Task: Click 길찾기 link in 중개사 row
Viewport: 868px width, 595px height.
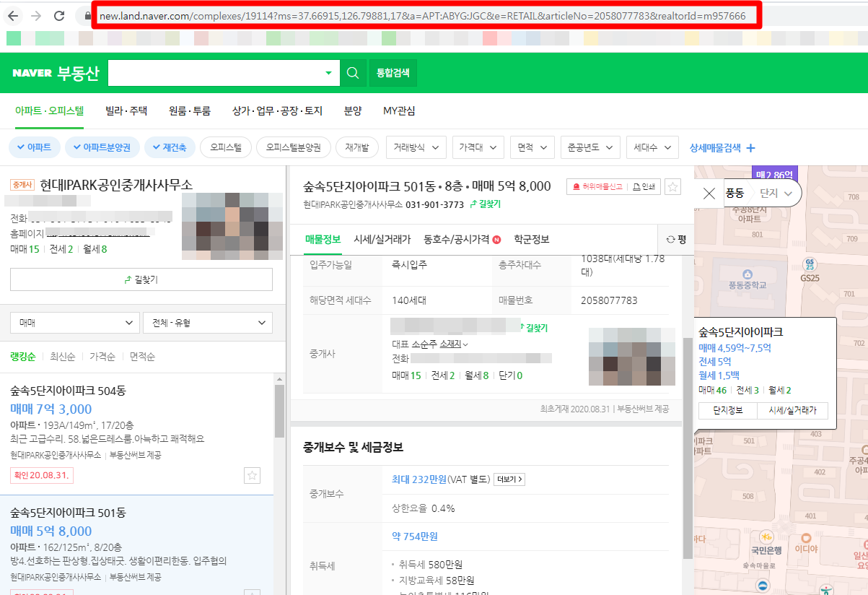Action: [533, 328]
